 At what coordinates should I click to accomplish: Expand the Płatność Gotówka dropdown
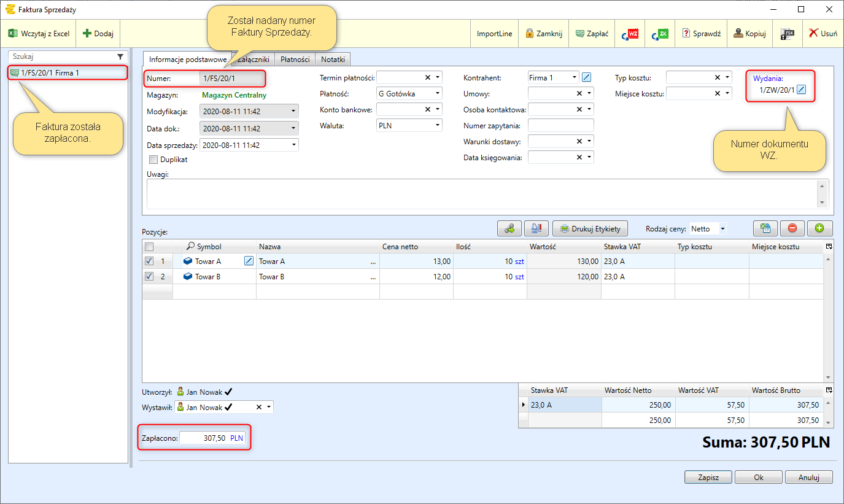pyautogui.click(x=438, y=93)
